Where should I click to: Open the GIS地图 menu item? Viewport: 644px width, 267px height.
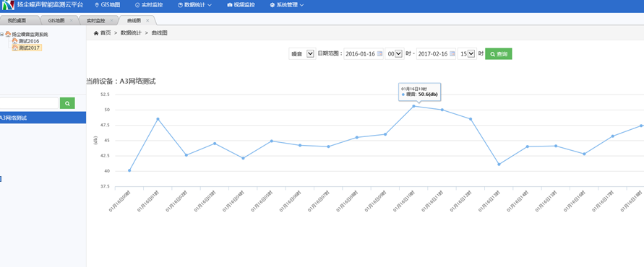click(108, 5)
